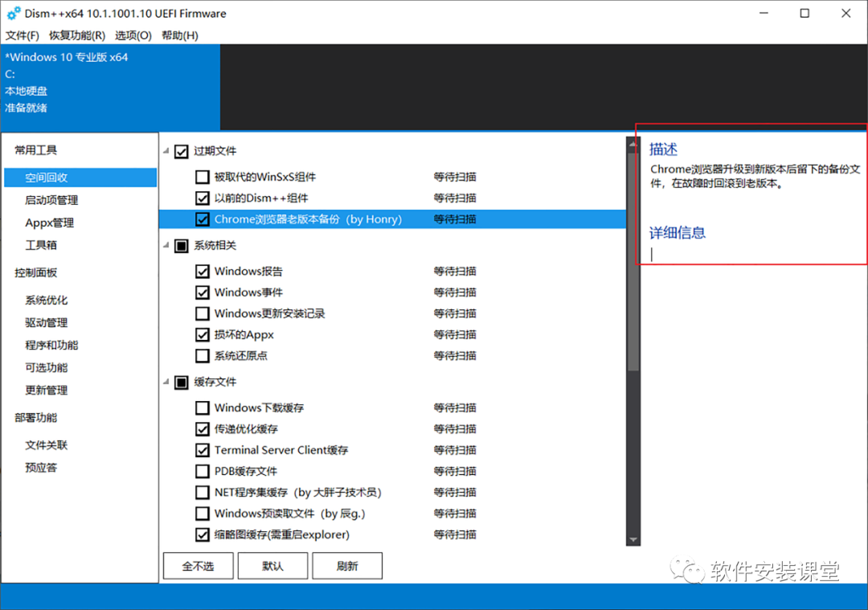Collapse the 过期文件 group
This screenshot has height=610, width=868.
pos(165,151)
